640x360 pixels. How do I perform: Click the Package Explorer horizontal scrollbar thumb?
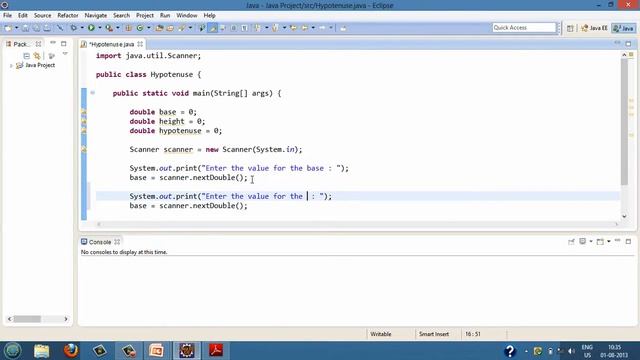(x=27, y=319)
